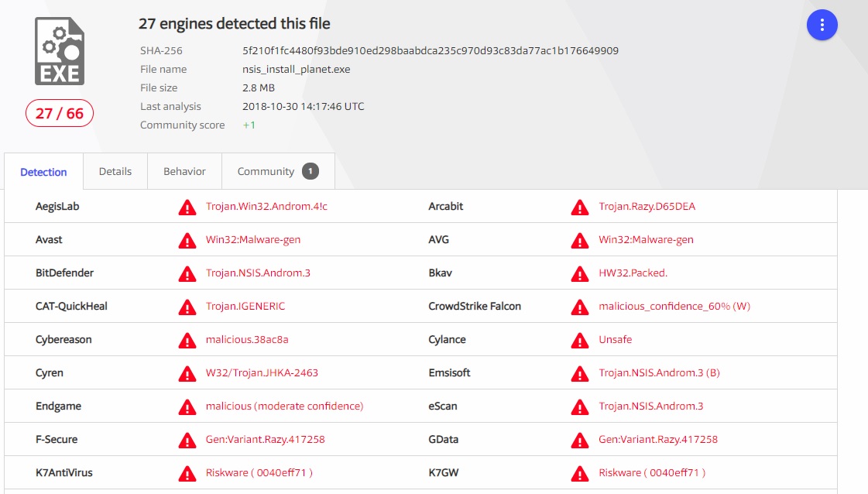868x494 pixels.
Task: Click the 27 engines detected this file heading
Action: (x=234, y=24)
